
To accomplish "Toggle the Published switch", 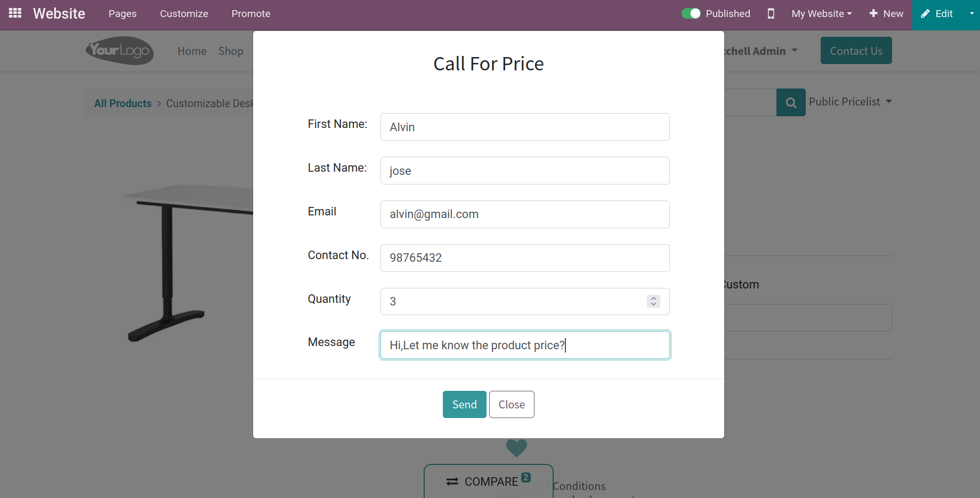I will 691,13.
